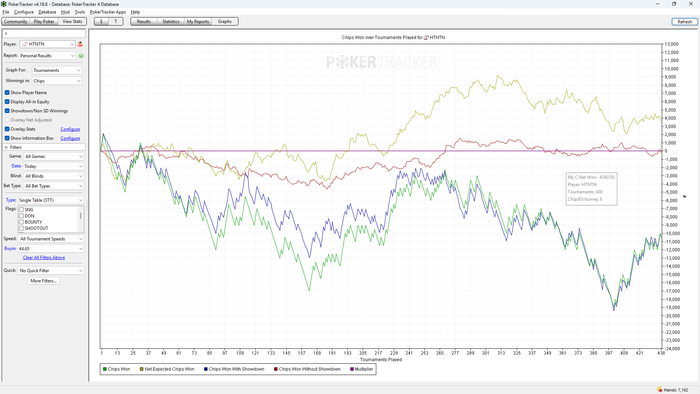Open the Blind filter dropdown
This screenshot has height=394, width=700.
tap(53, 176)
